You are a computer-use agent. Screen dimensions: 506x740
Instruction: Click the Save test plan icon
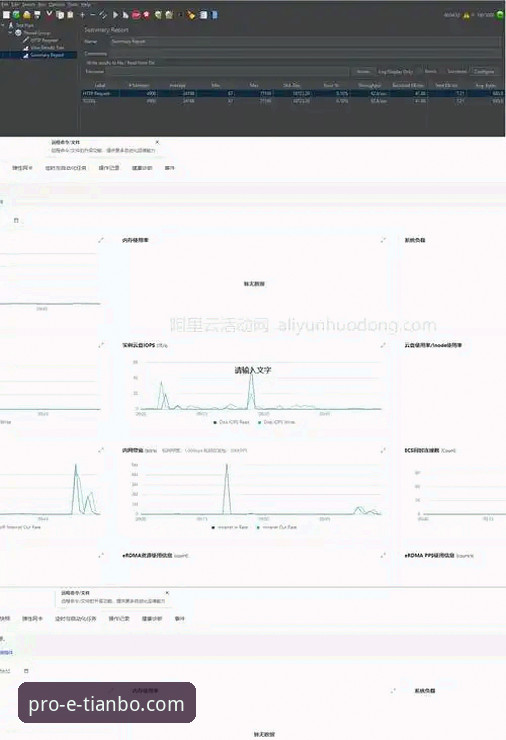(37, 15)
